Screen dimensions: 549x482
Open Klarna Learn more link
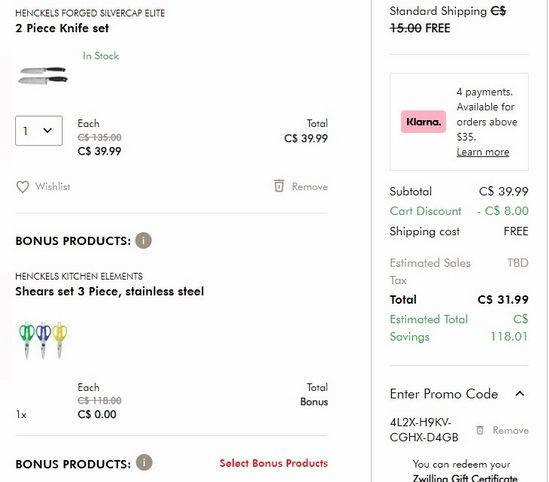[x=483, y=152]
